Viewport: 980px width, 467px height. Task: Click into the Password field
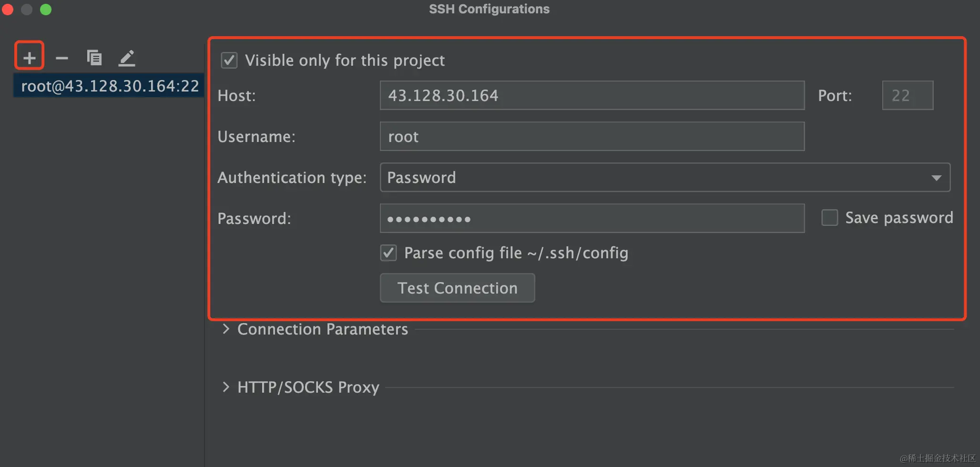(592, 218)
